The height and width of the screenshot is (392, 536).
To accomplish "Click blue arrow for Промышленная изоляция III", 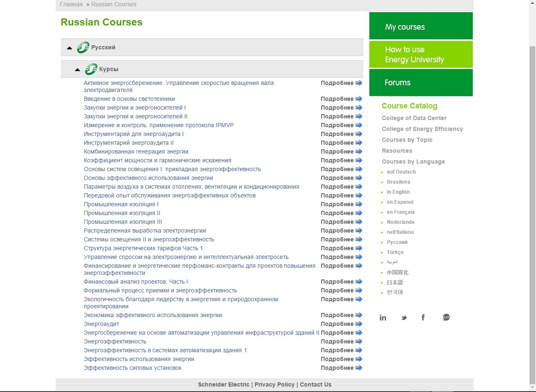I will [359, 222].
